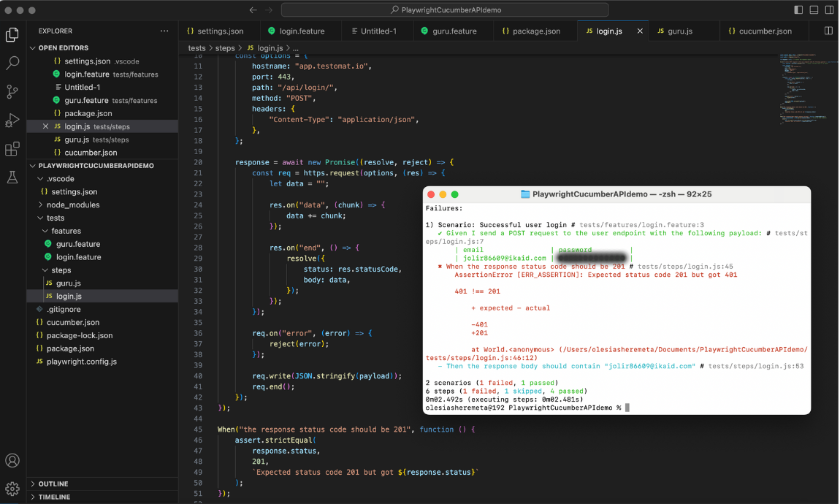Image resolution: width=840 pixels, height=504 pixels.
Task: Open the Run and Debug view
Action: 12,121
